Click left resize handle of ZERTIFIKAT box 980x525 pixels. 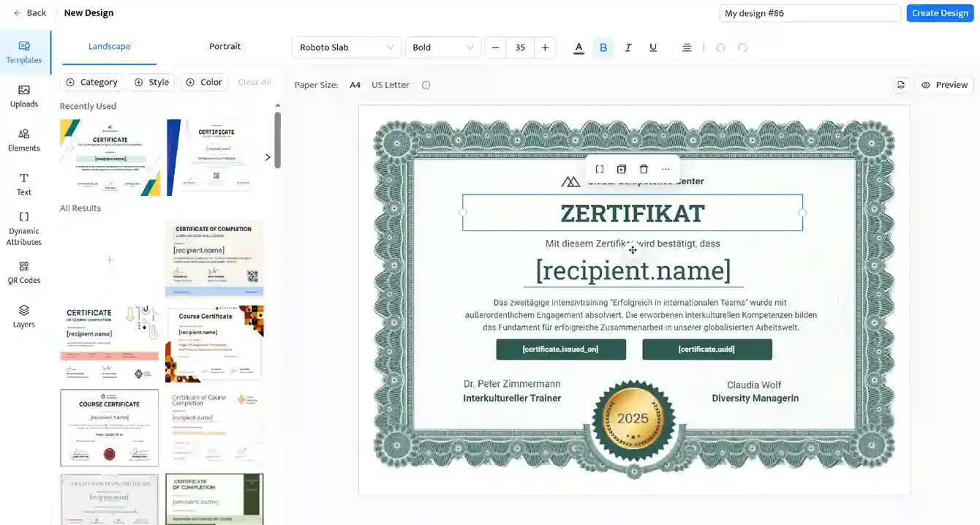(462, 213)
